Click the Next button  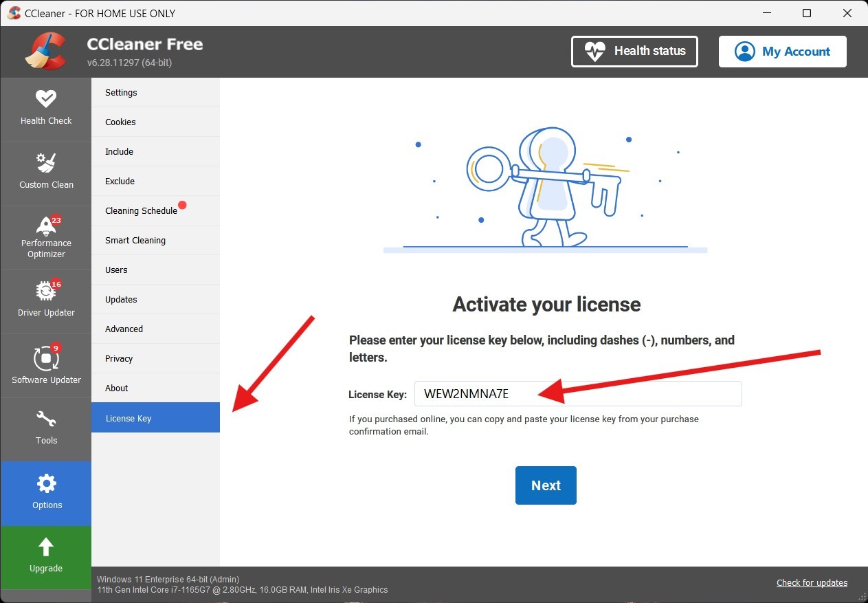click(546, 485)
